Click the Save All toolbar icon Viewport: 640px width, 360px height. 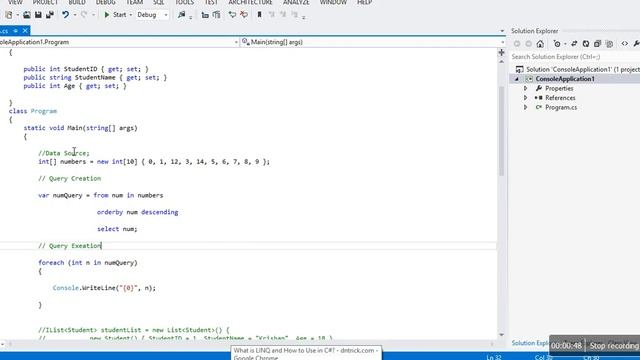tap(50, 15)
